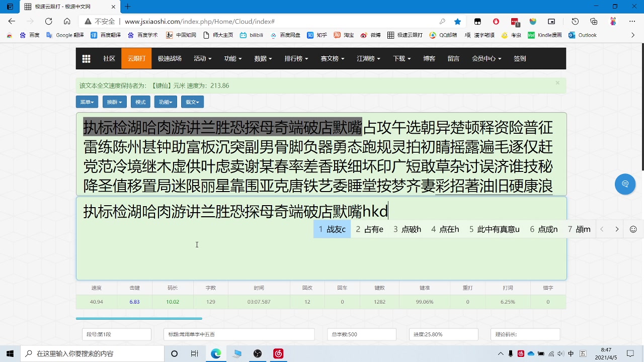Image resolution: width=644 pixels, height=362 pixels.
Task: Open the blue 菜单 dropdown button
Action: (x=87, y=102)
